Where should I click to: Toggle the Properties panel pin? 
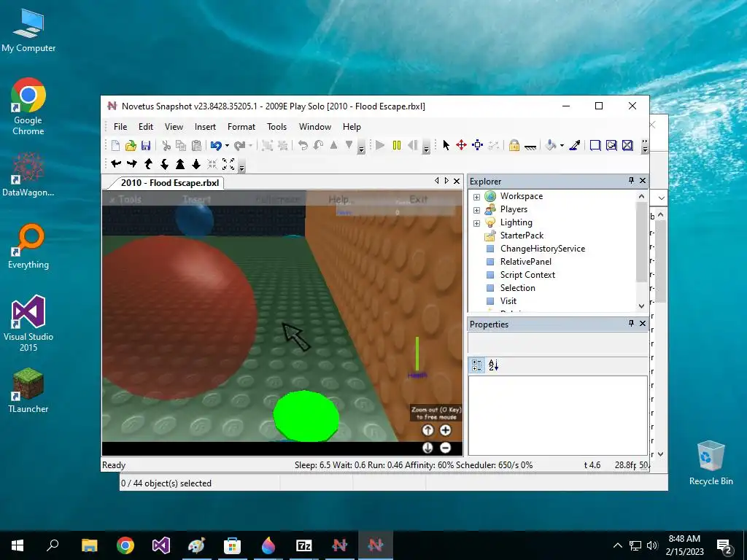(631, 323)
